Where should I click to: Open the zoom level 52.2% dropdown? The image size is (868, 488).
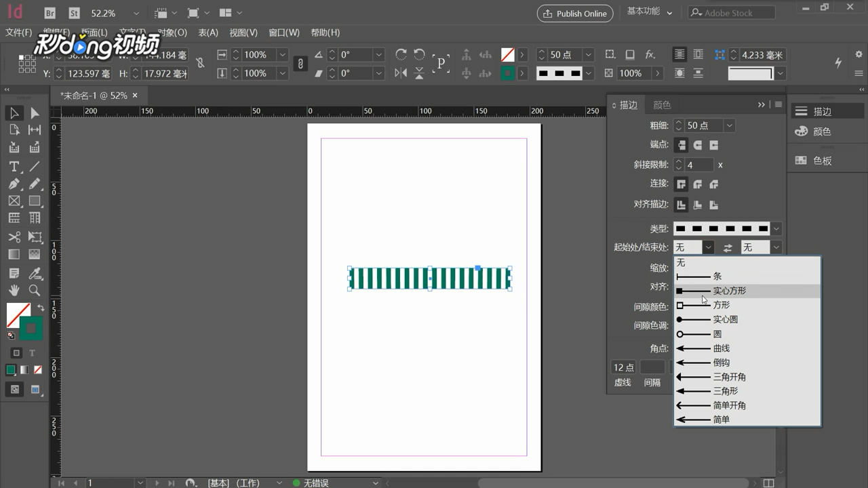click(x=136, y=14)
